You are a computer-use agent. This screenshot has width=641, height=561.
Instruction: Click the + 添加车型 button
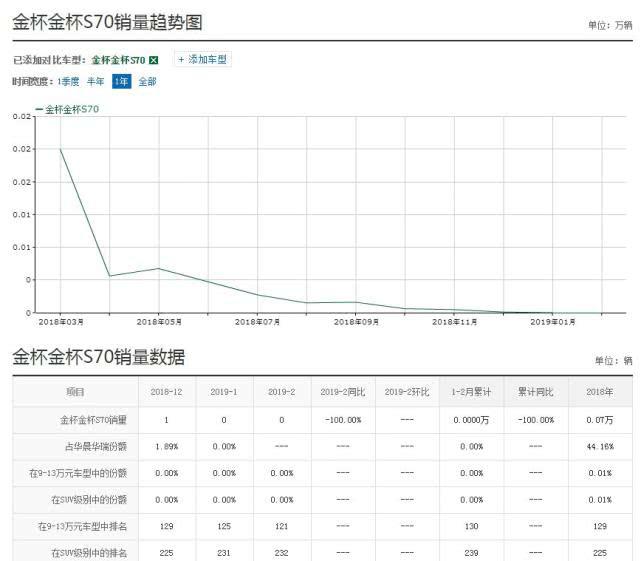[202, 59]
